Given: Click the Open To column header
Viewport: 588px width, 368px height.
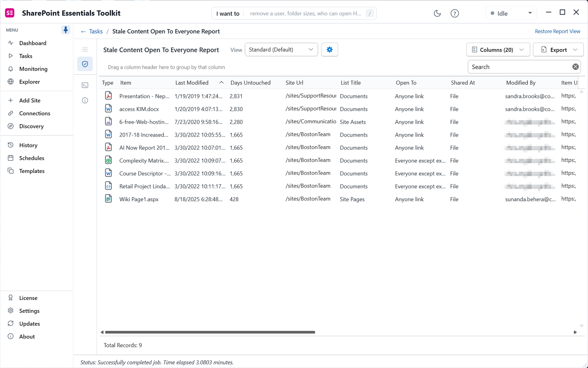Looking at the screenshot, I should coord(406,83).
